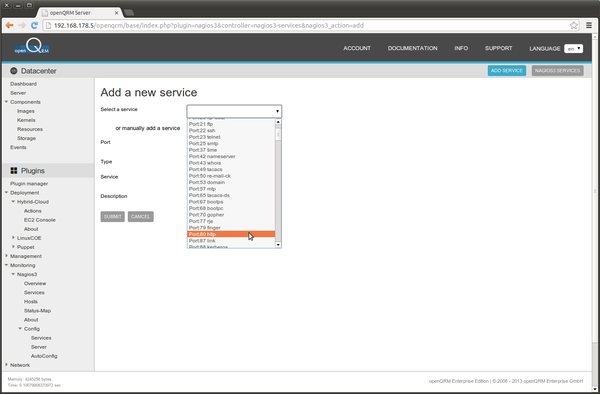This screenshot has width=600, height=394.
Task: Open Images under Components
Action: tap(26, 111)
